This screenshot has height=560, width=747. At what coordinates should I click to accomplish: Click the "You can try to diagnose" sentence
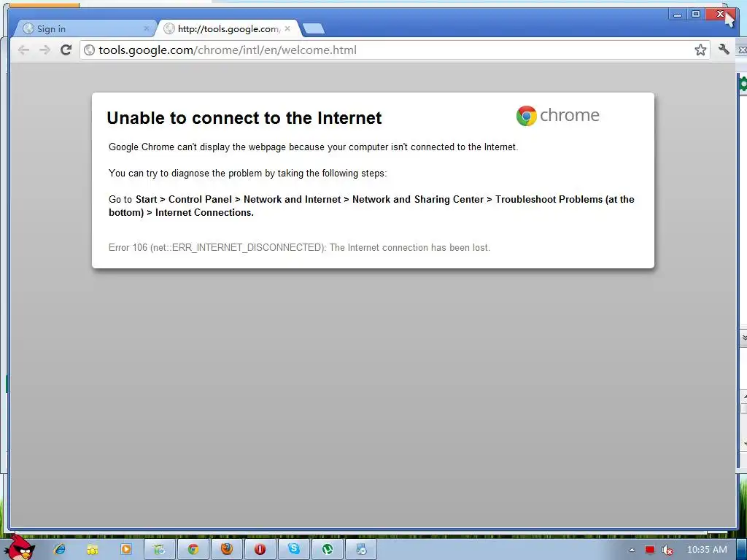(248, 174)
